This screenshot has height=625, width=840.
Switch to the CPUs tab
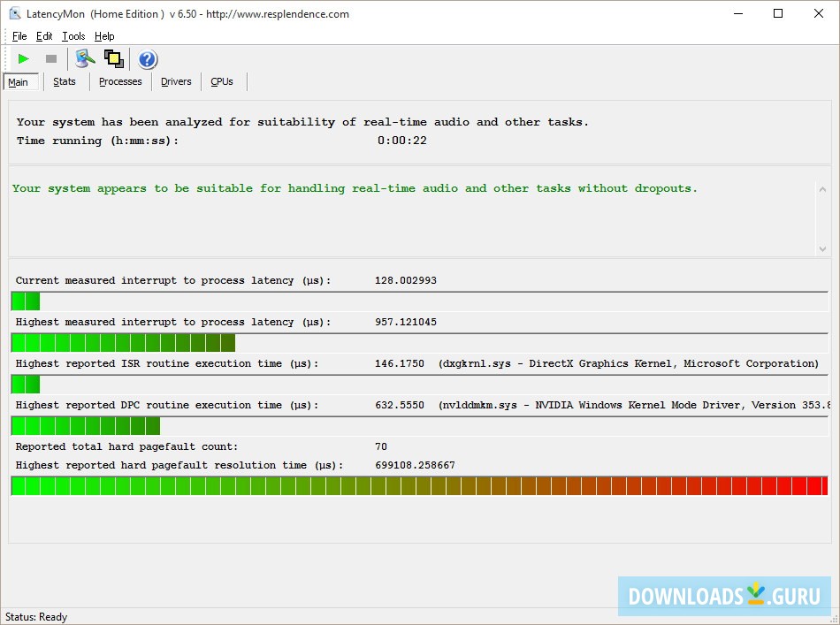[222, 81]
